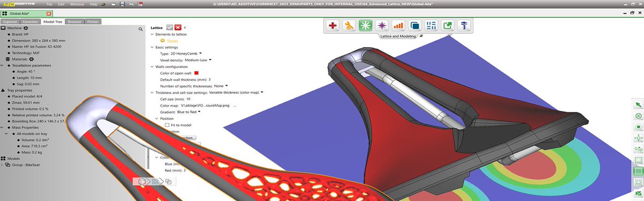The image size is (644, 201).
Task: Click the green export arrow icon
Action: pos(447,25)
